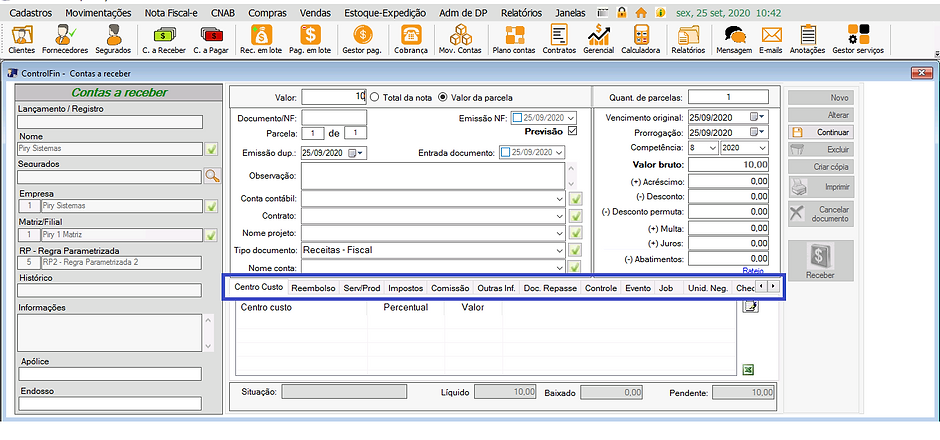
Task: Launch Rec. em lote tool
Action: [261, 40]
